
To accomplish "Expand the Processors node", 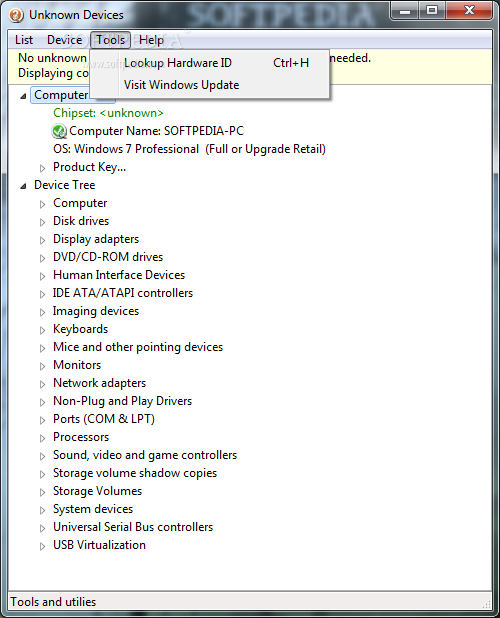I will [x=43, y=438].
